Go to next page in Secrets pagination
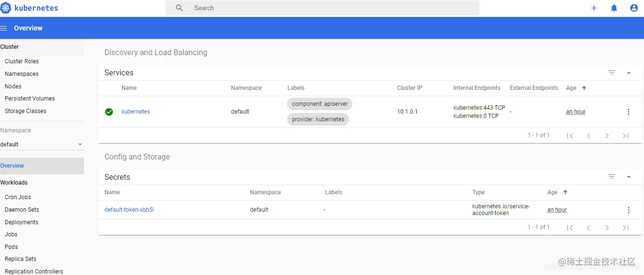Screen dimensions: 644x275 [607, 228]
